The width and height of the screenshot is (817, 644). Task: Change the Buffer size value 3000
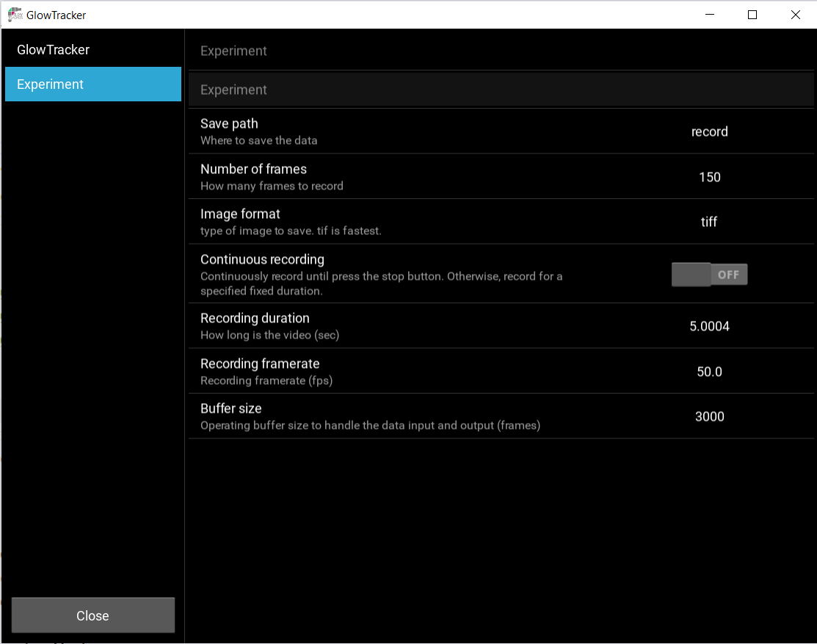(x=710, y=416)
